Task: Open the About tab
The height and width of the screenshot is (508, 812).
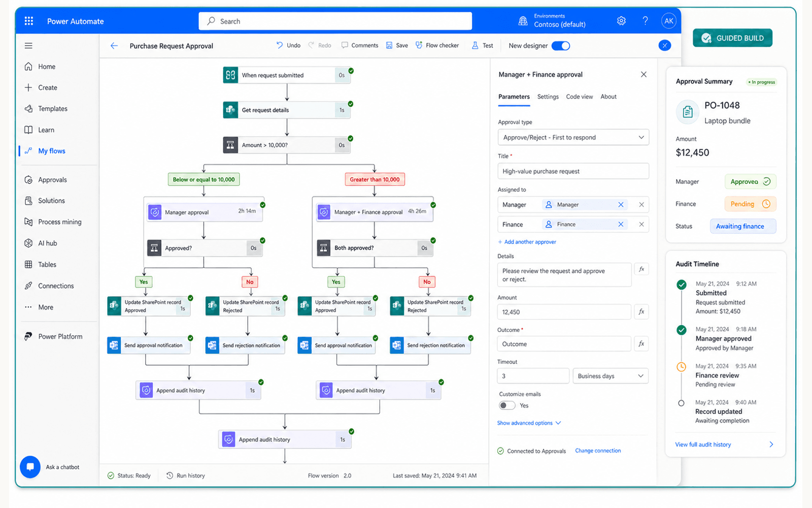Action: click(x=608, y=97)
